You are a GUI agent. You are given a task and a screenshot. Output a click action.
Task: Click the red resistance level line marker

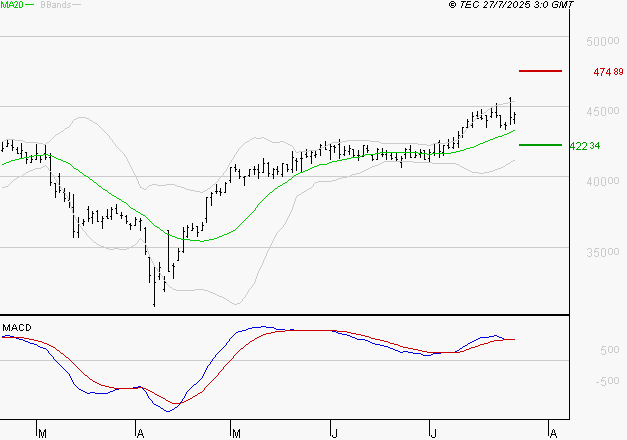[541, 72]
